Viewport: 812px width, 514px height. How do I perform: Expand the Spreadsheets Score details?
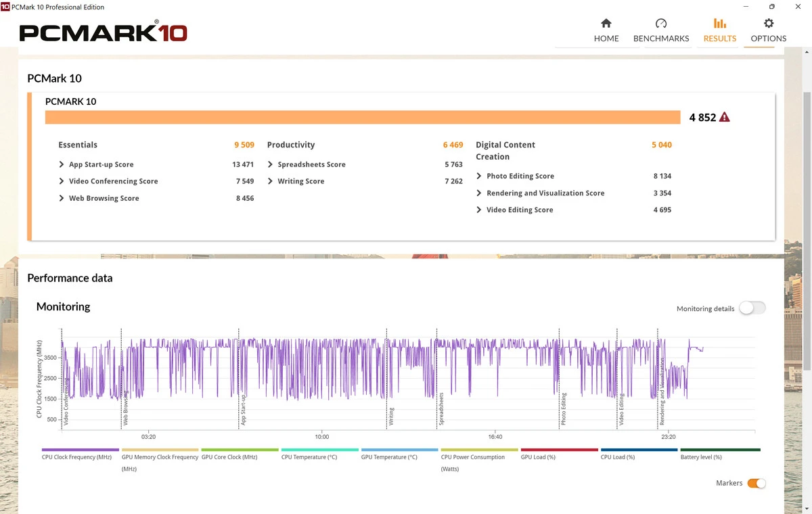271,164
